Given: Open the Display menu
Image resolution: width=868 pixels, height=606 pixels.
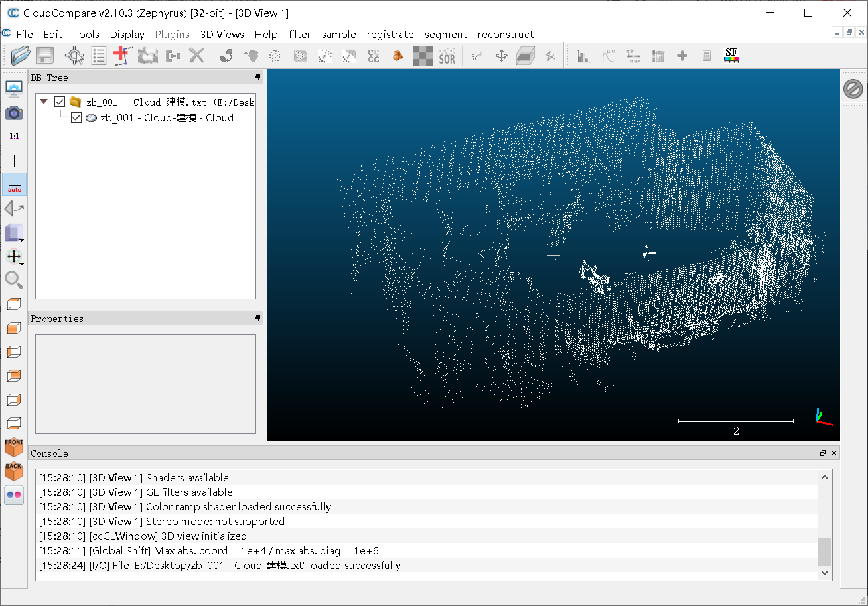Looking at the screenshot, I should pyautogui.click(x=127, y=34).
